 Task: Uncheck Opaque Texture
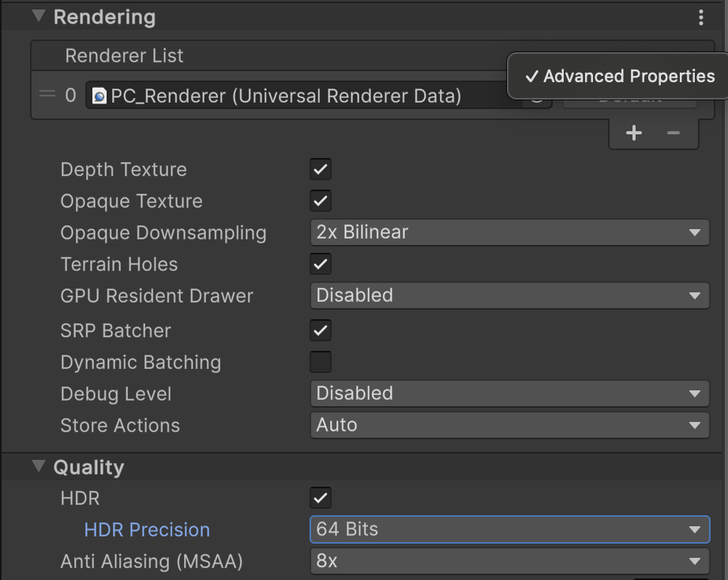pyautogui.click(x=321, y=201)
